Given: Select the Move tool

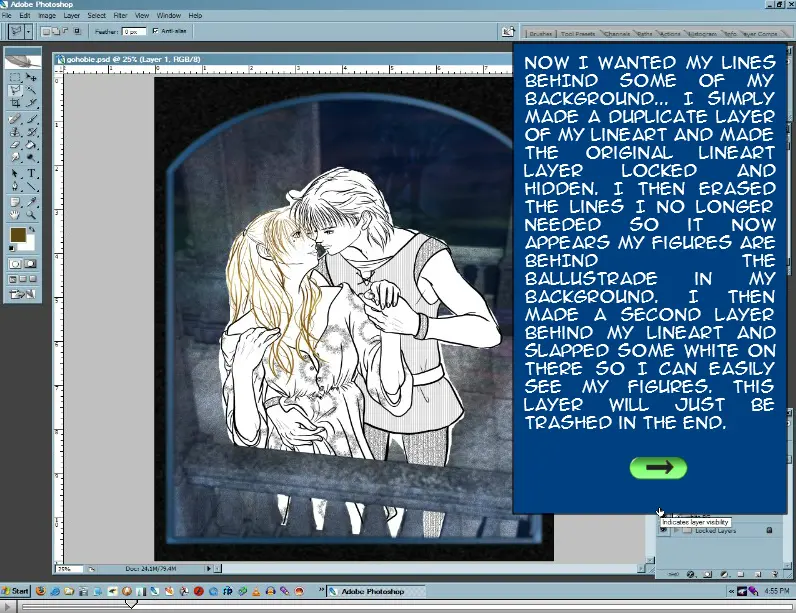Looking at the screenshot, I should click(31, 77).
